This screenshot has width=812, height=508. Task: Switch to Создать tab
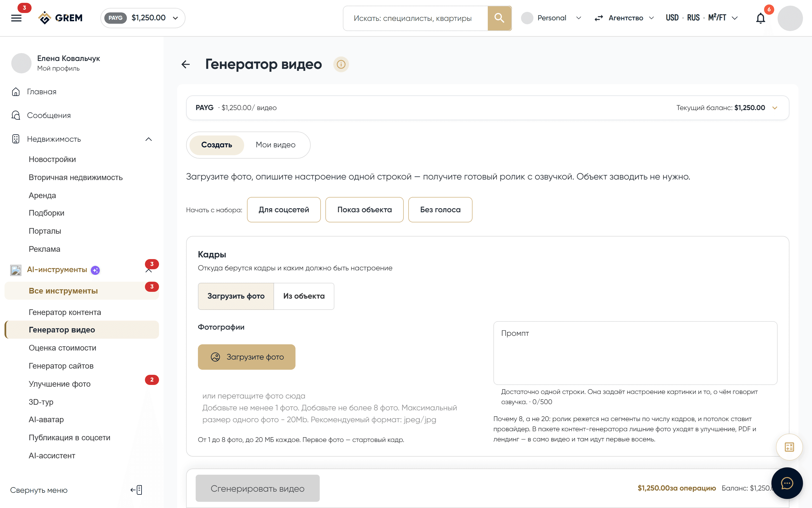tap(217, 145)
